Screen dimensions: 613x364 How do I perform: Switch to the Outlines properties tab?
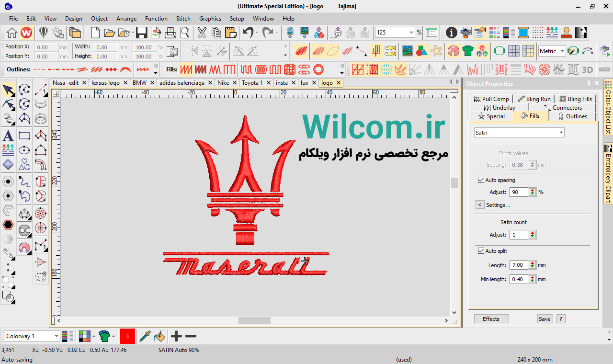(x=573, y=116)
